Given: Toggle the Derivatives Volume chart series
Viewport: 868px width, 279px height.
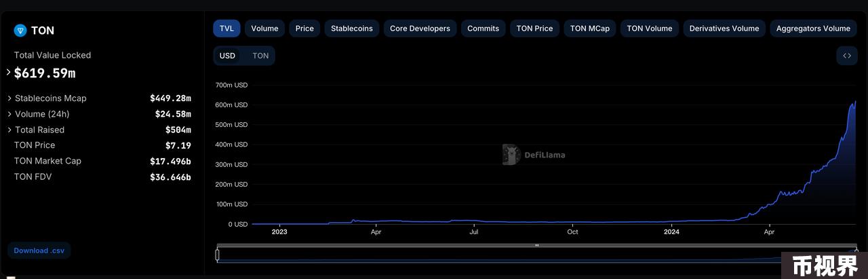Looking at the screenshot, I should pos(724,29).
